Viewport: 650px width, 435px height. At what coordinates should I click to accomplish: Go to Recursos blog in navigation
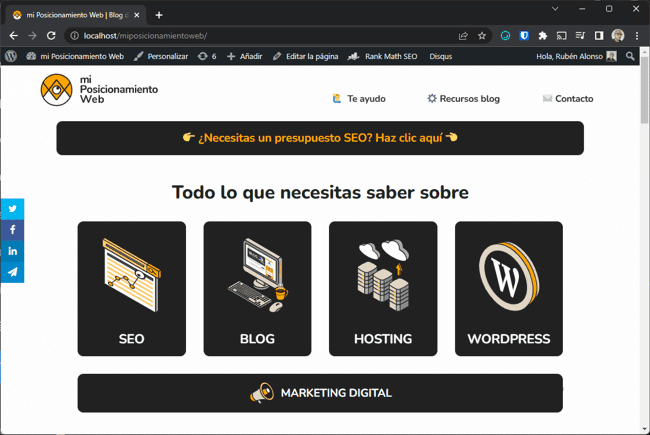[x=463, y=99]
